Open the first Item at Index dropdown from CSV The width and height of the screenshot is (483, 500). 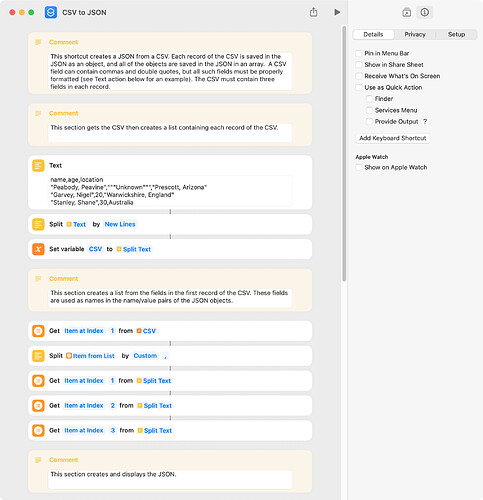tap(84, 331)
